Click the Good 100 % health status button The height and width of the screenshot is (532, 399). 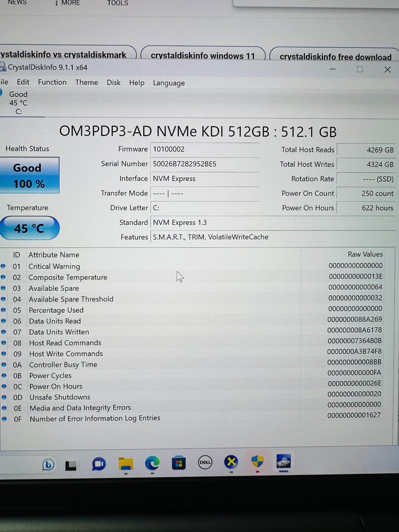click(30, 176)
